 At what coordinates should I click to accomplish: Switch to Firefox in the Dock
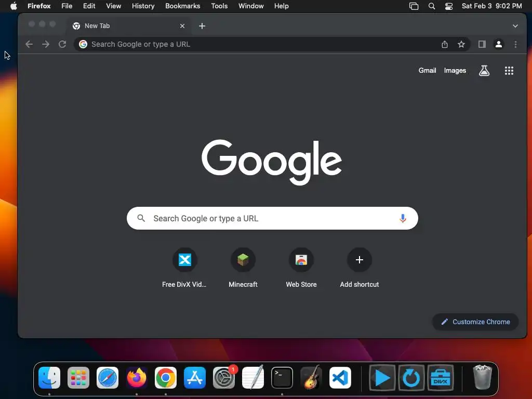click(x=137, y=378)
